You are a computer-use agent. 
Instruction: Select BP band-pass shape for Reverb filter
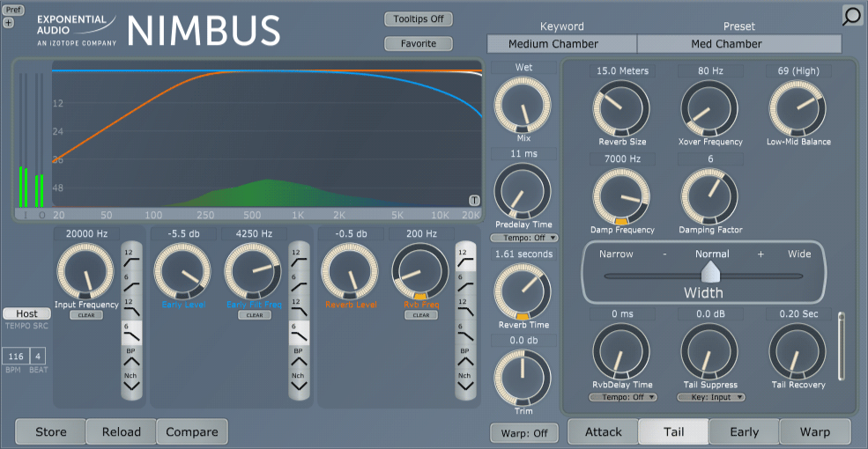point(465,358)
